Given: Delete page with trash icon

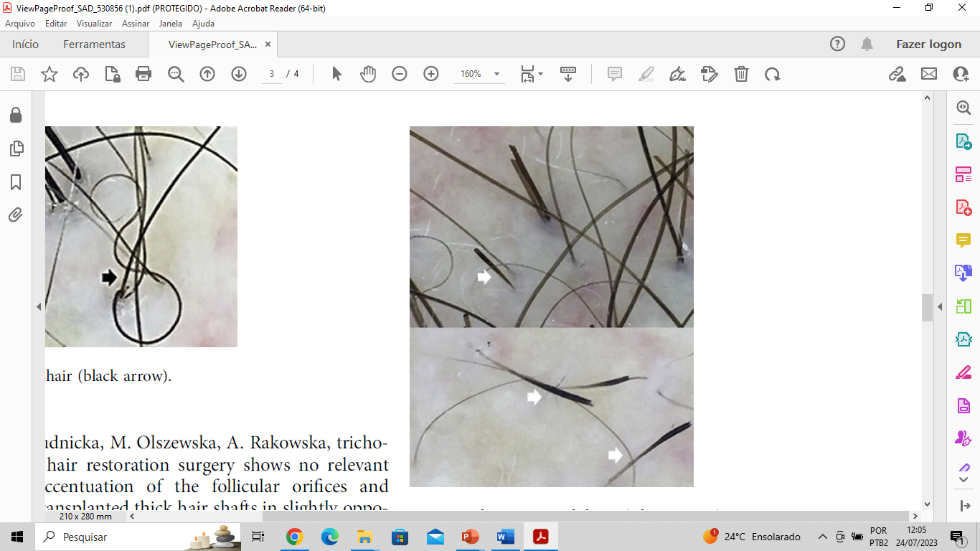Looking at the screenshot, I should click(x=741, y=74).
